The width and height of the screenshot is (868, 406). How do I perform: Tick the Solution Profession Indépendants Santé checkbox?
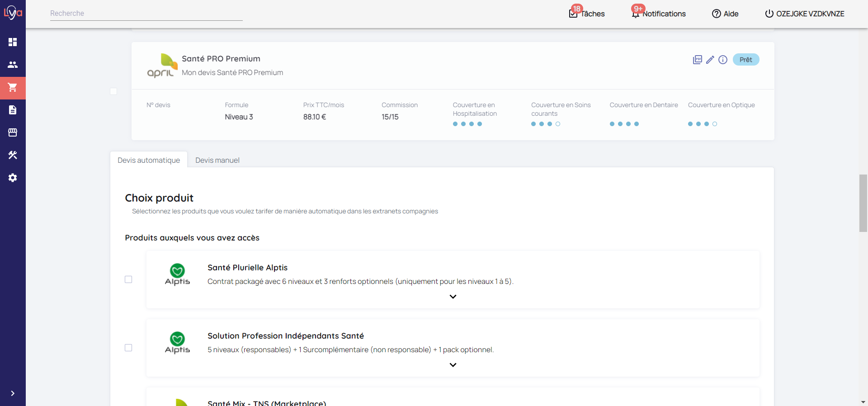(128, 348)
